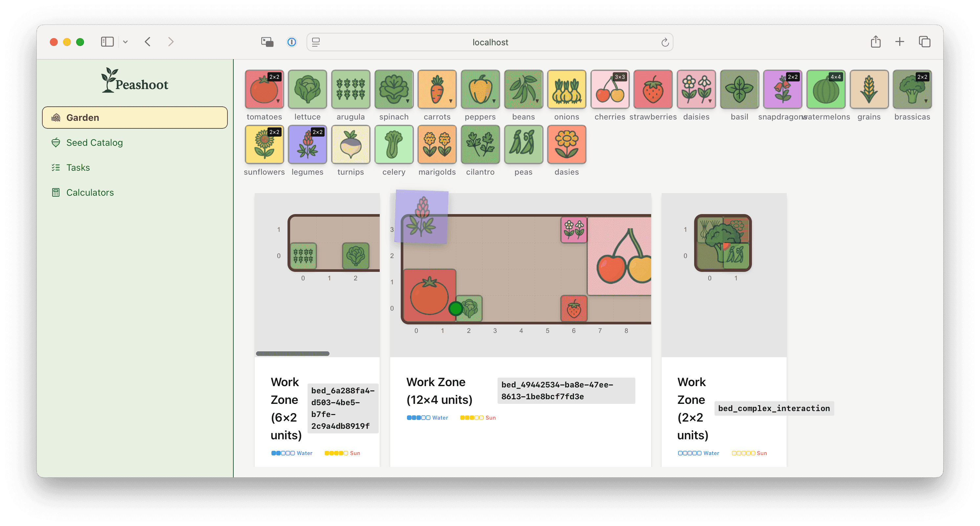Click the 6×2 bed water level indicator
Viewport: 980px width, 526px height.
point(291,453)
